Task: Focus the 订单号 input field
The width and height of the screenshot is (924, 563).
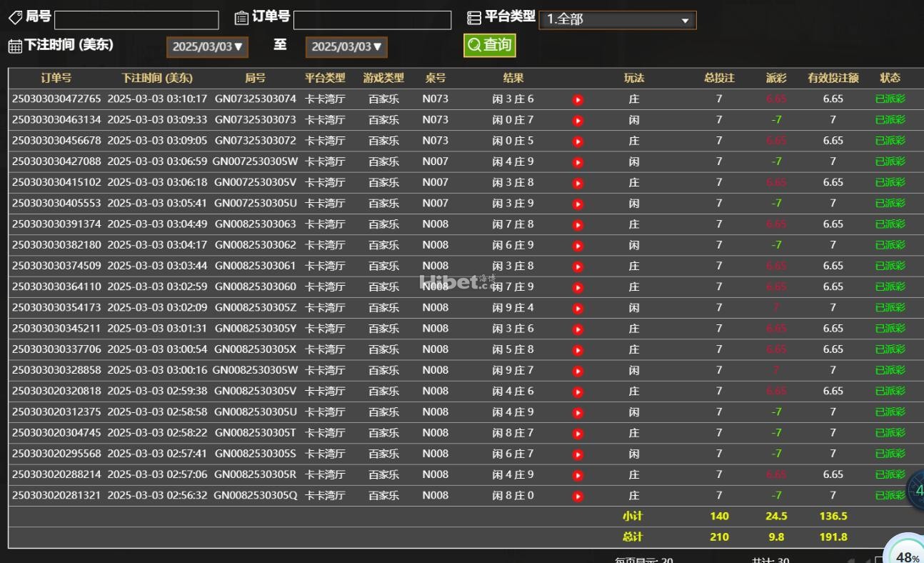Action: tap(372, 20)
